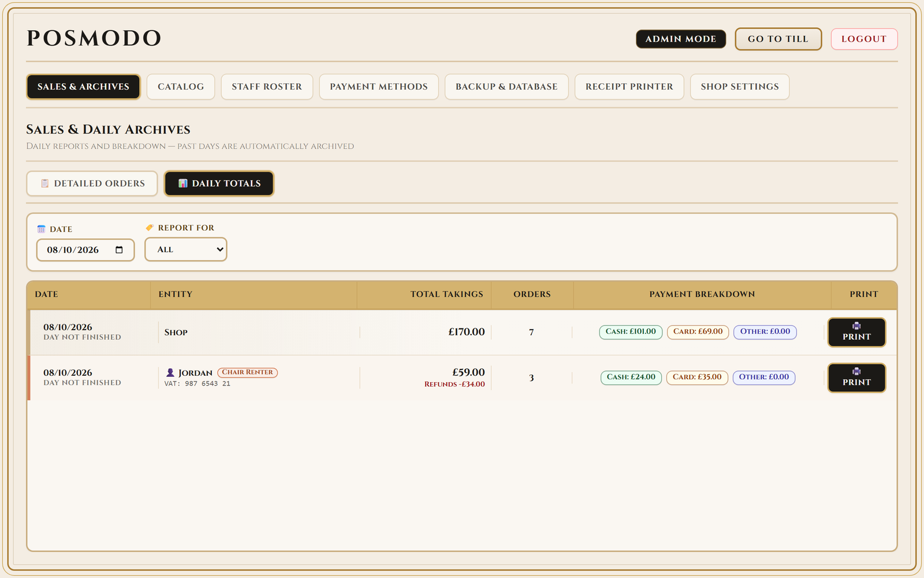Screen dimensions: 924x578
Task: Click the calendar icon beside Date label
Action: point(41,229)
